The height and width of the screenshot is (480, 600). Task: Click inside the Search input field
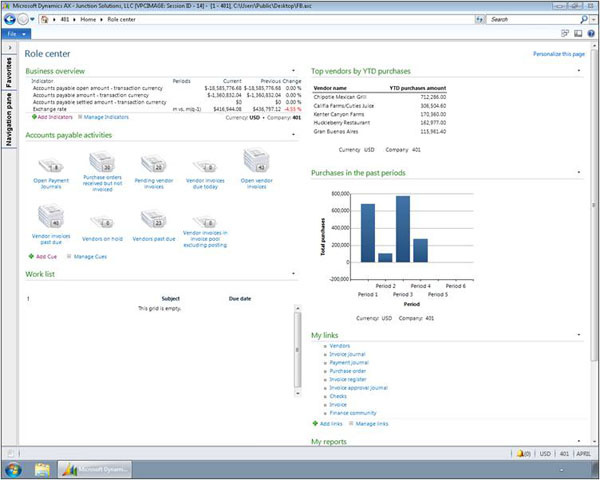point(533,19)
